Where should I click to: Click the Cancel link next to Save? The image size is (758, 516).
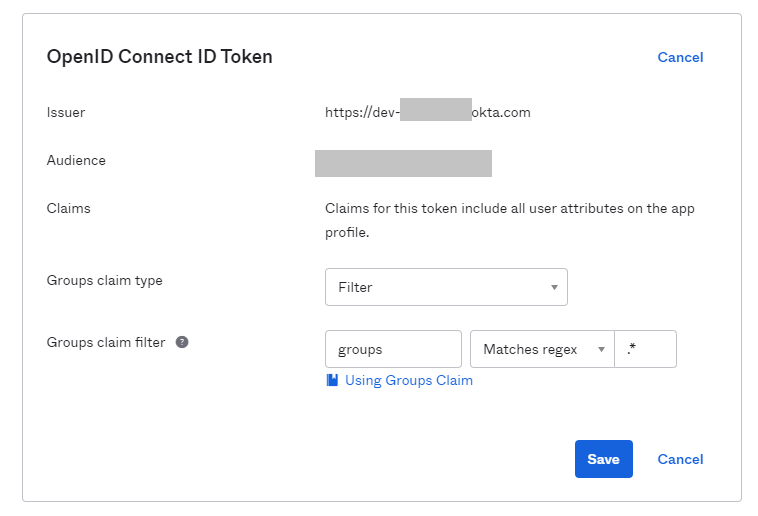[680, 459]
